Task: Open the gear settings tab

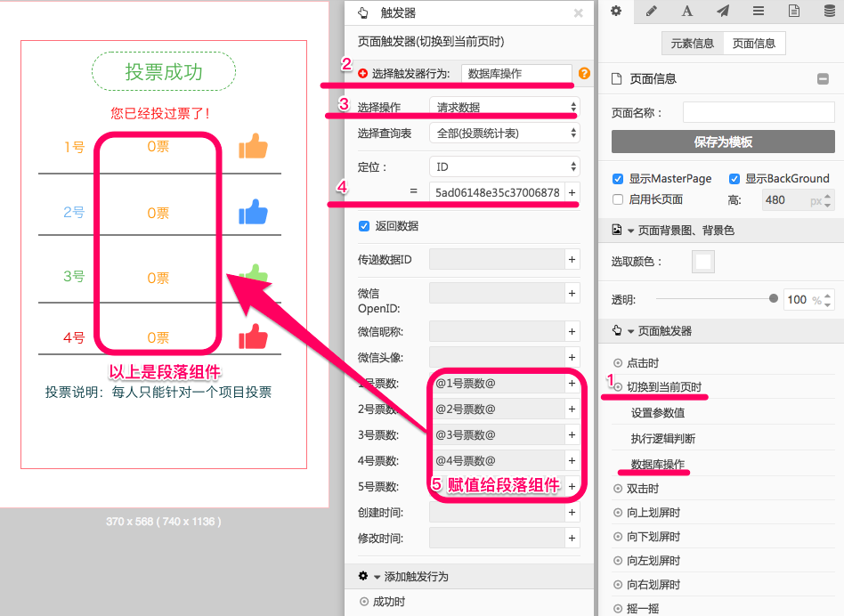Action: pos(616,12)
